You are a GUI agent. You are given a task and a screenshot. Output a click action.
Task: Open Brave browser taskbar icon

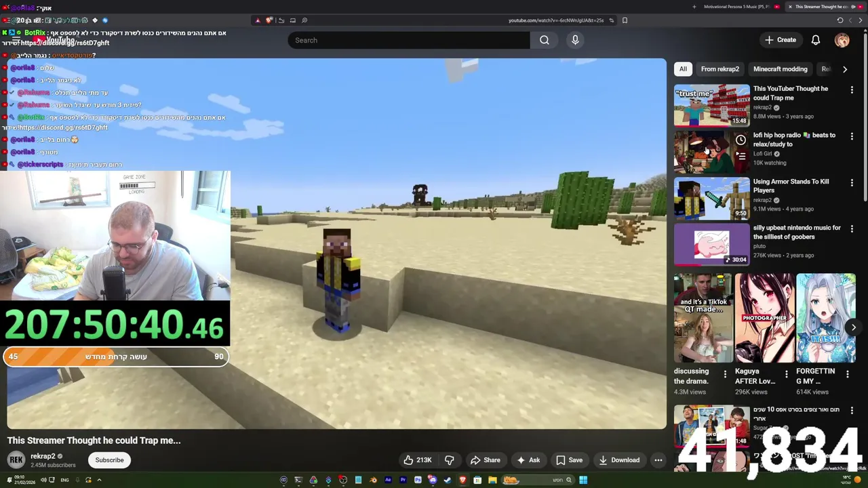coord(462,481)
